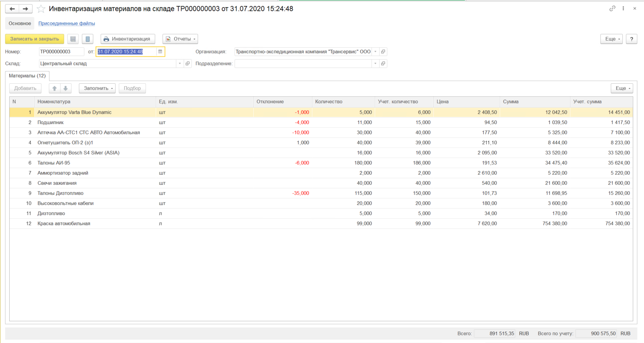Select the Краска автомобильная row
644x343 pixels.
pyautogui.click(x=321, y=223)
